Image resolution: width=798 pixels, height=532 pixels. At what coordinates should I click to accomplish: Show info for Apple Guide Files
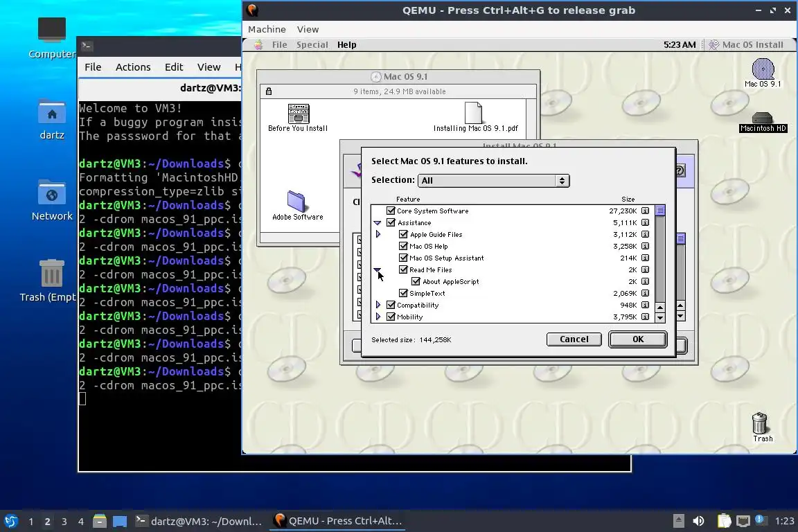click(x=645, y=234)
